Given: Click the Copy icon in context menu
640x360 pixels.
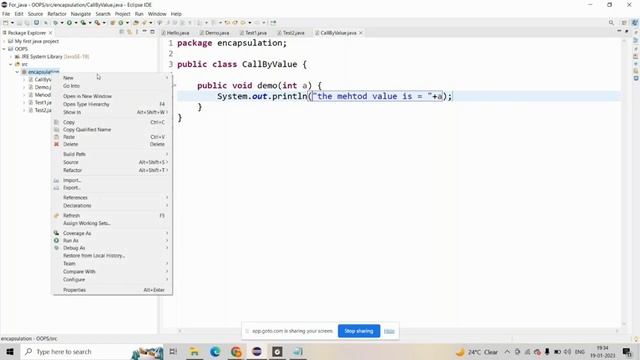Looking at the screenshot, I should tap(56, 122).
